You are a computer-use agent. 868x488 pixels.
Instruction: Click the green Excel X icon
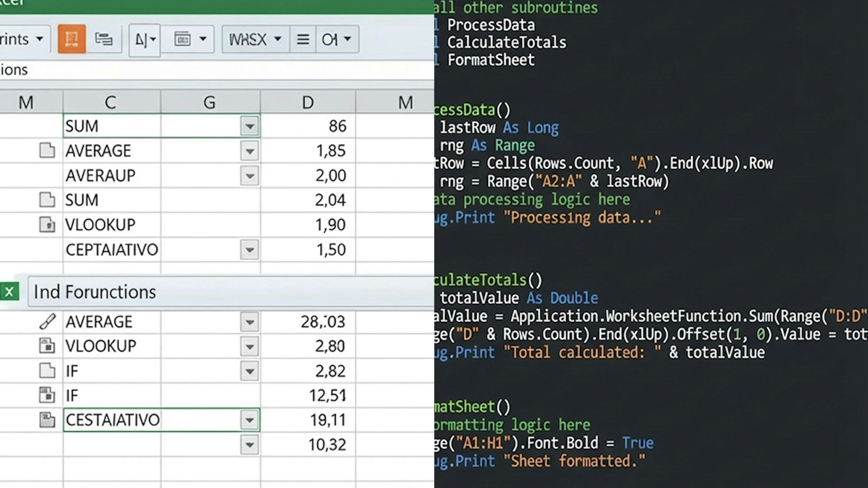9,292
